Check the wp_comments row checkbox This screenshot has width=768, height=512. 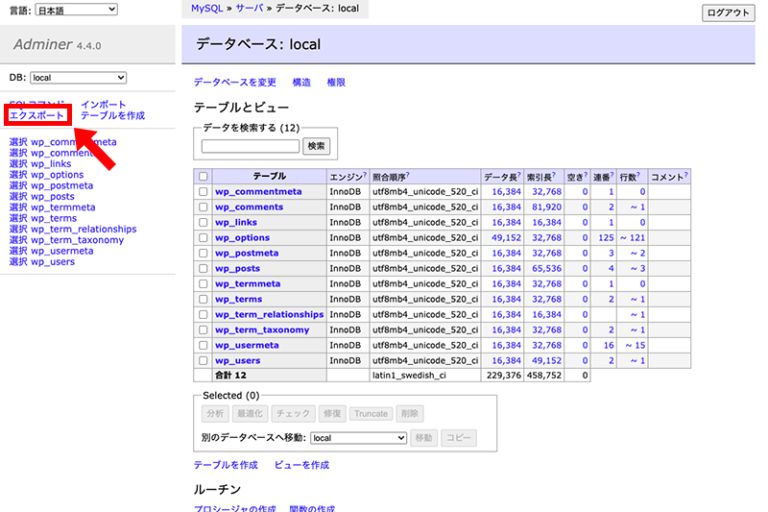pyautogui.click(x=203, y=207)
